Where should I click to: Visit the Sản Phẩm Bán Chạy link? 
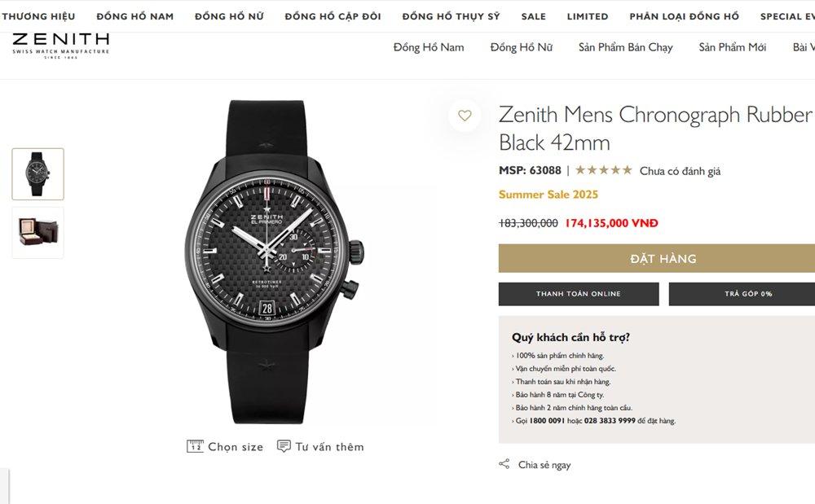pos(625,47)
